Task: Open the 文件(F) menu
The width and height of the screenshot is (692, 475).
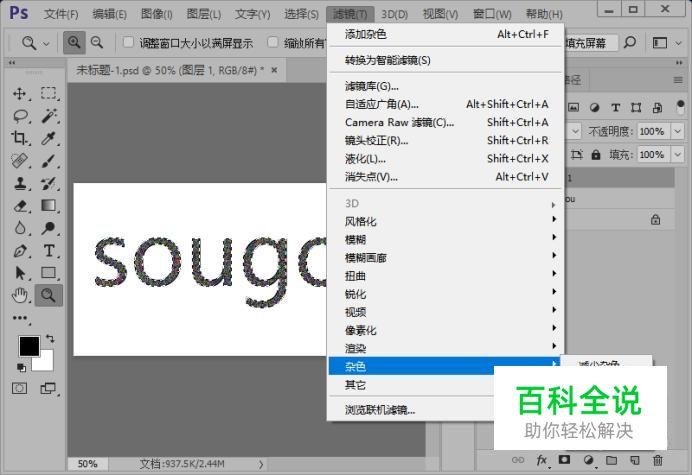Action: [61, 14]
